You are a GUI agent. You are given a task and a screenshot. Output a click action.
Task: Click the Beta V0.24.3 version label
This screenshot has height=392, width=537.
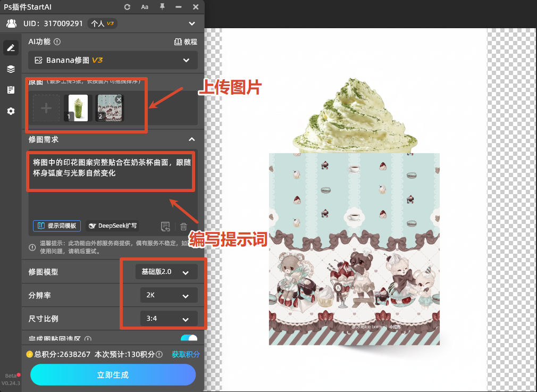click(x=11, y=380)
